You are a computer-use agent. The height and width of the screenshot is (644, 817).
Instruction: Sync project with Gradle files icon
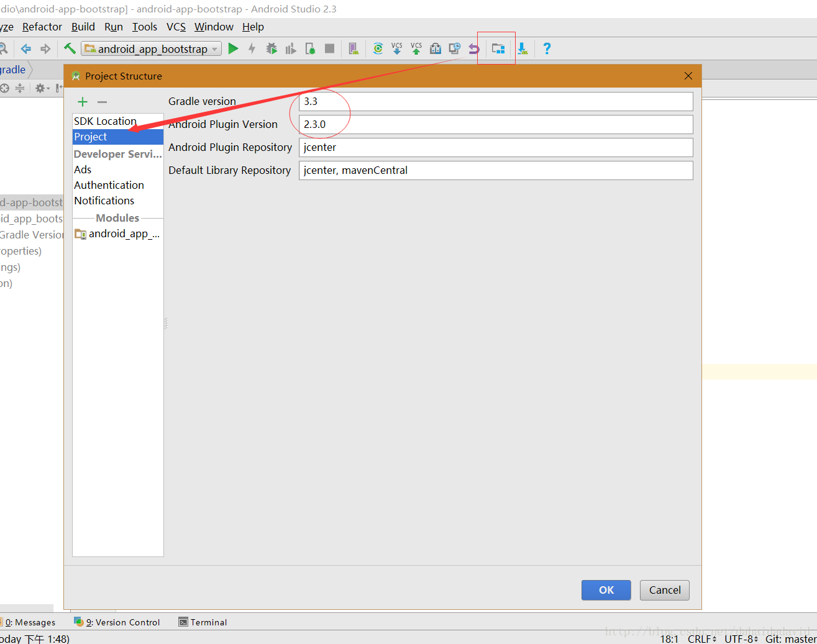click(378, 48)
